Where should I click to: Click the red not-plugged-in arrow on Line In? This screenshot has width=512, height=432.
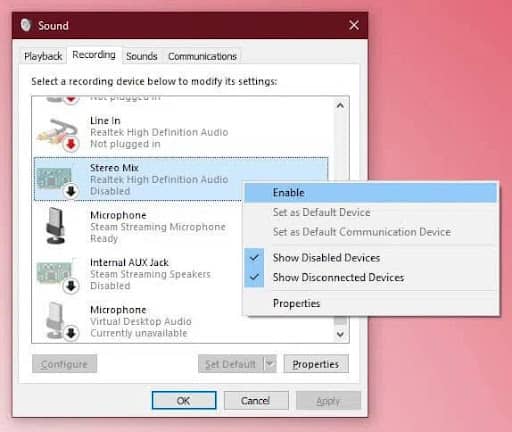pos(71,144)
